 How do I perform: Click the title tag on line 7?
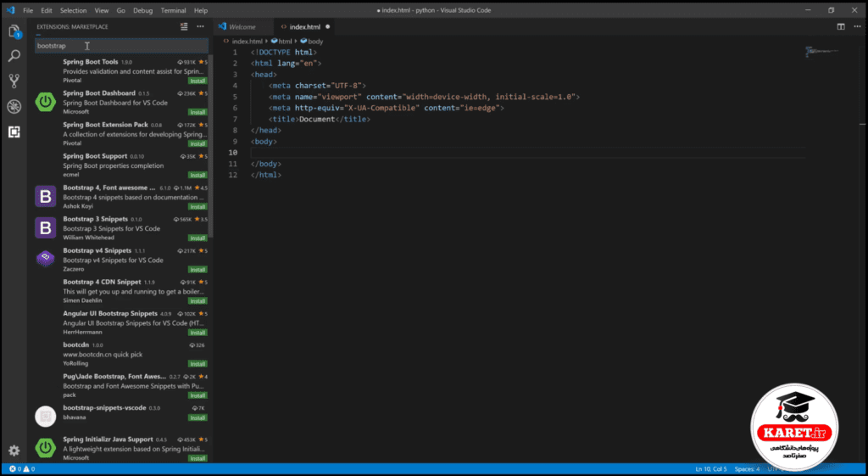[320, 119]
